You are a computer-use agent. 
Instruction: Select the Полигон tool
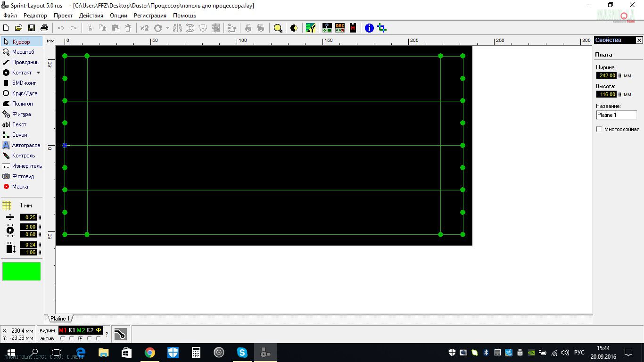tap(22, 104)
